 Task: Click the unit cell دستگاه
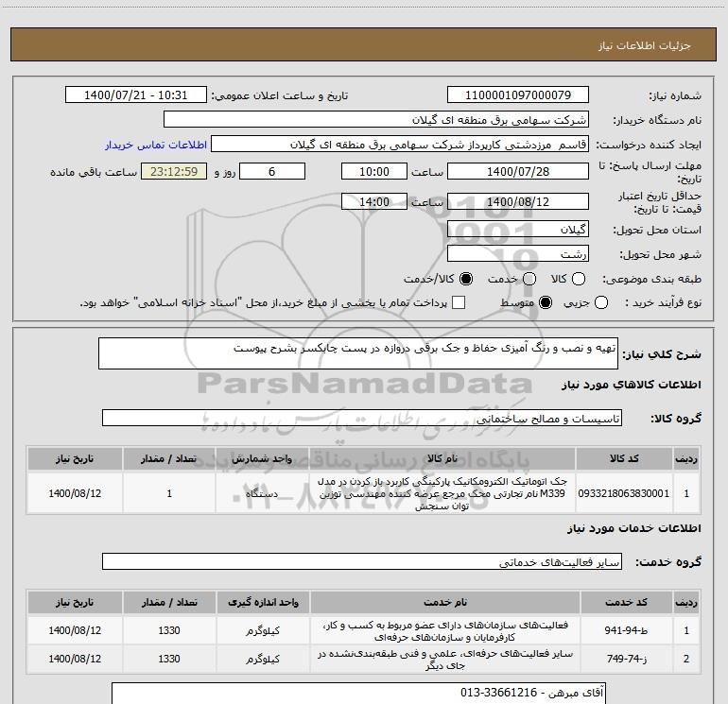[262, 493]
